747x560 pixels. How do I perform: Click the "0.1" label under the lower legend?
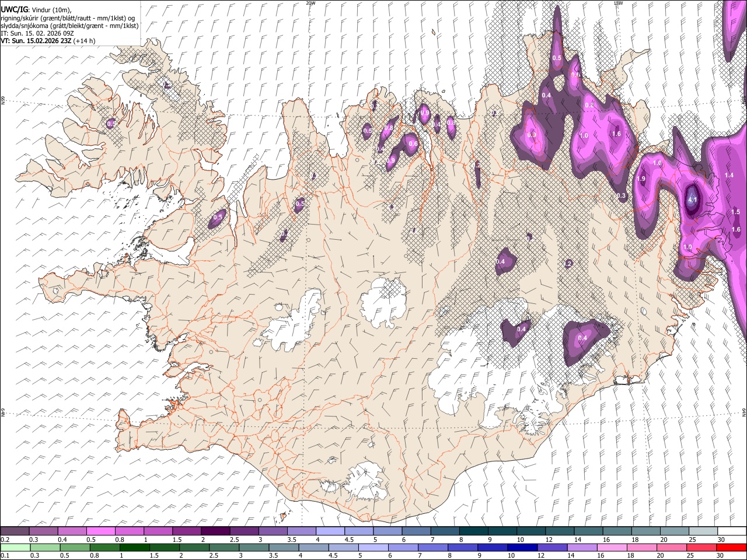tap(5, 556)
